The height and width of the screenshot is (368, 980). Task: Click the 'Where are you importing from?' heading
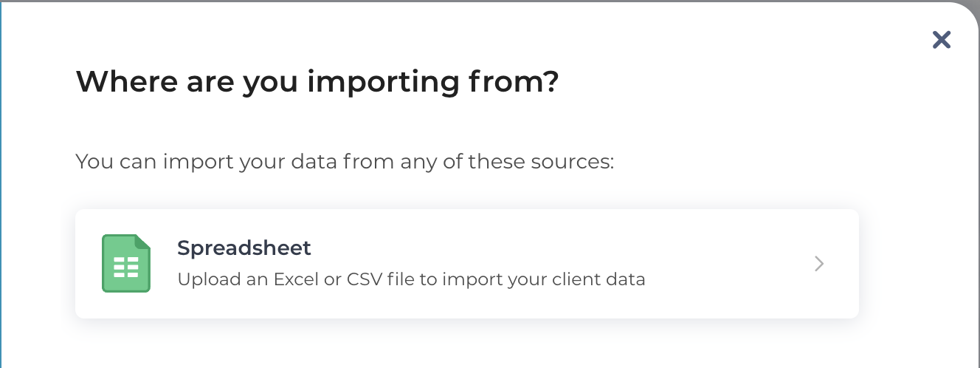[x=317, y=81]
